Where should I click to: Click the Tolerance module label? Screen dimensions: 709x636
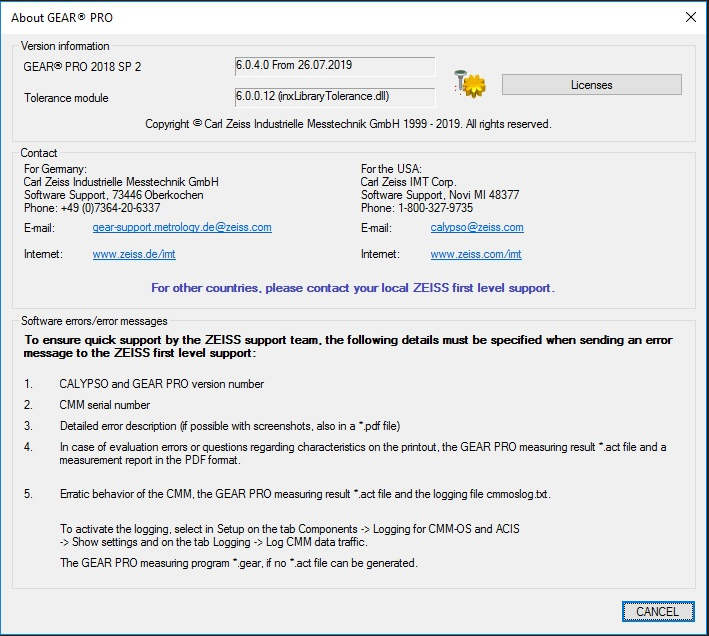pyautogui.click(x=66, y=98)
